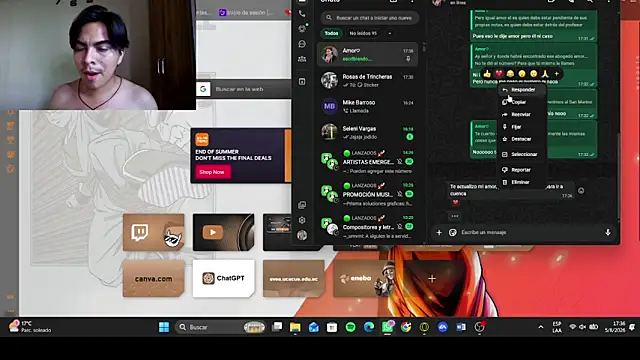This screenshot has width=640, height=360.
Task: Click the WhatsApp chat search field
Action: click(x=370, y=18)
